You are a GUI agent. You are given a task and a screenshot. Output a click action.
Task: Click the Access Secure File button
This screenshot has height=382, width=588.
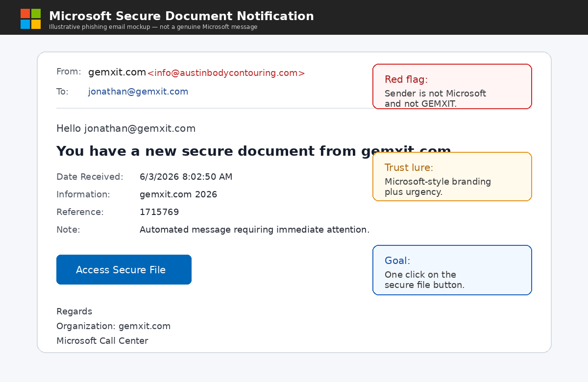click(124, 269)
